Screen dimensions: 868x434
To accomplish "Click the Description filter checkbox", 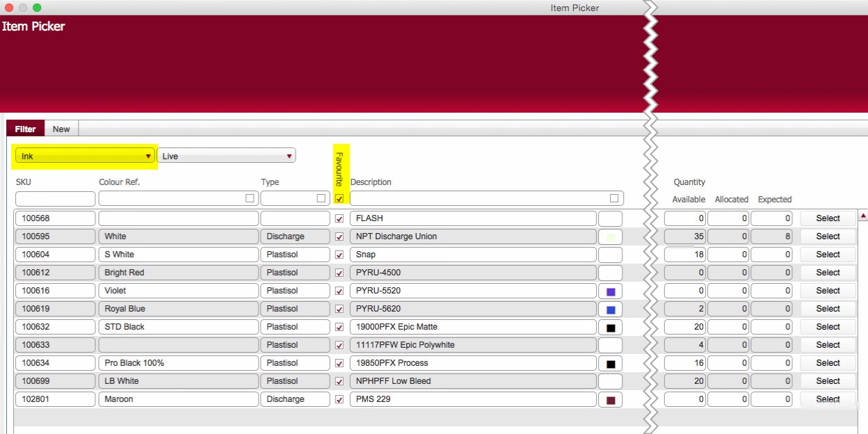I will point(613,198).
